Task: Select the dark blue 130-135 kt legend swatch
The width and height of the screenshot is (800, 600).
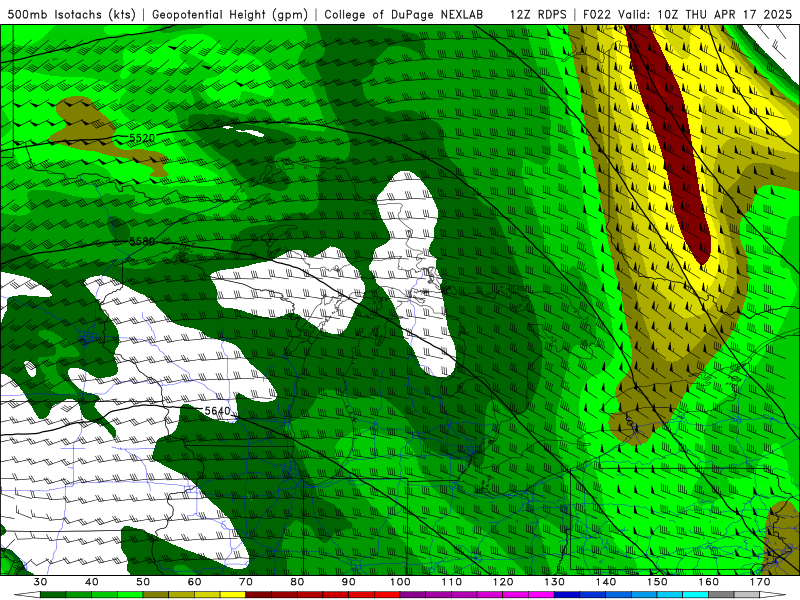Action: (x=567, y=595)
